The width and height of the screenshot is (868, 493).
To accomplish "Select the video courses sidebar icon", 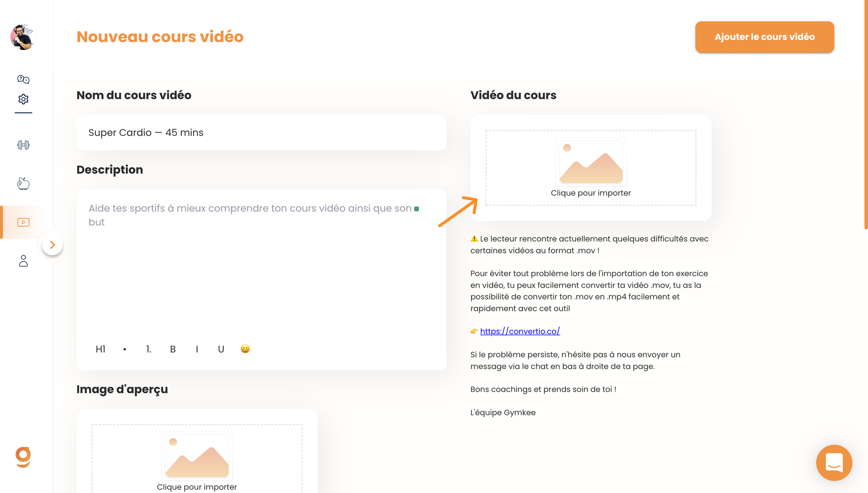I will [23, 222].
